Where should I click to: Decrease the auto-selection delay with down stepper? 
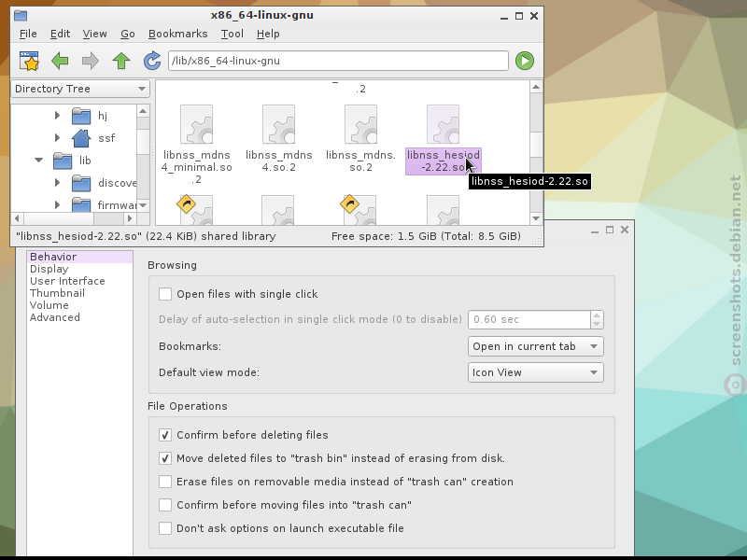(x=597, y=324)
